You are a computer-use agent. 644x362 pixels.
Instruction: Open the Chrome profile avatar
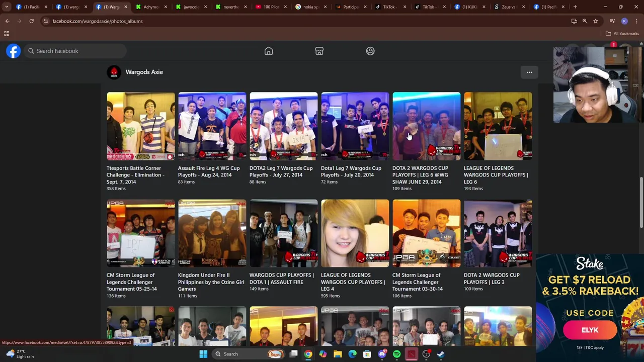624,21
